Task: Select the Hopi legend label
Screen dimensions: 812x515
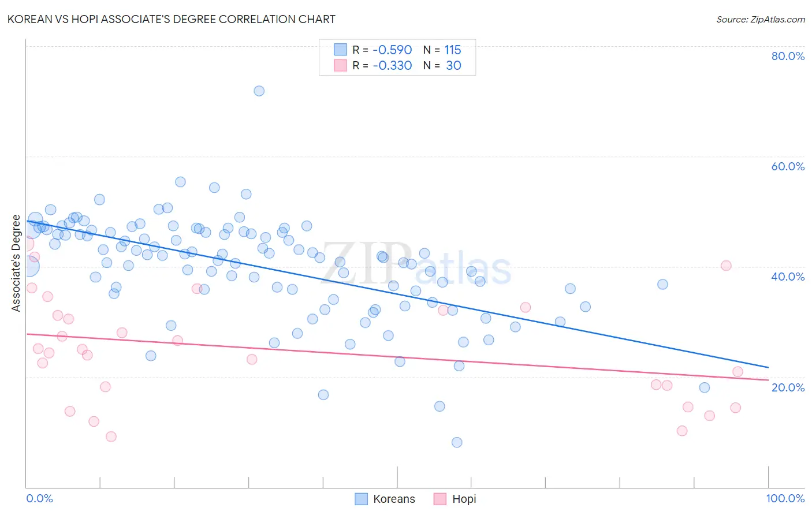Action: [464, 499]
